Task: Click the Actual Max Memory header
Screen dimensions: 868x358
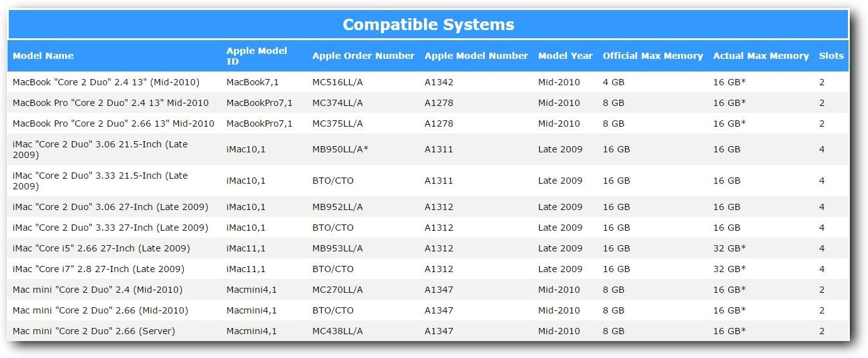Action: [x=761, y=56]
